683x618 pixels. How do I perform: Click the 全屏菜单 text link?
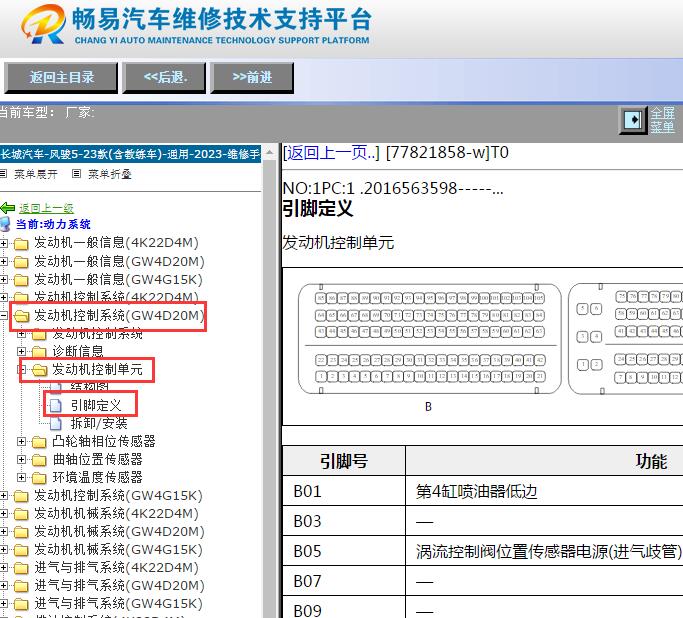coord(663,120)
